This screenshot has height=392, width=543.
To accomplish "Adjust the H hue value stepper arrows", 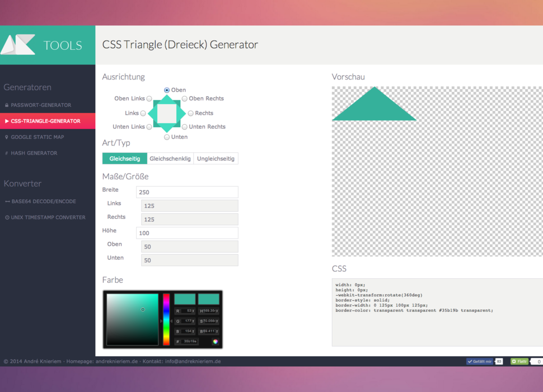I will pos(217,311).
